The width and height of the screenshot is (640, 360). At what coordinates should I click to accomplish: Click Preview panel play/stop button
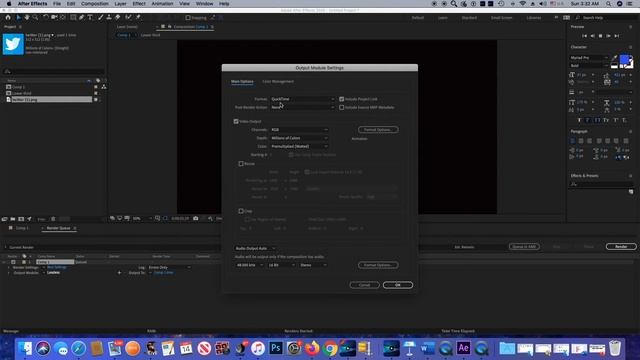[x=600, y=36]
